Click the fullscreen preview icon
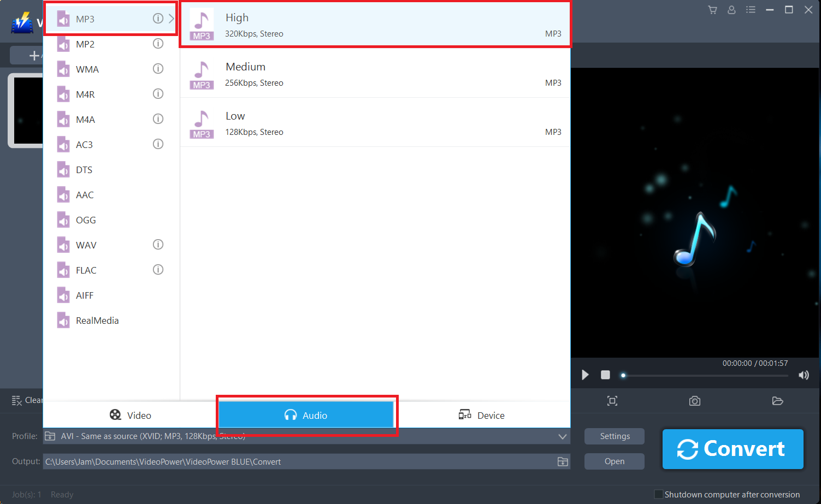Viewport: 821px width, 504px height. 612,401
